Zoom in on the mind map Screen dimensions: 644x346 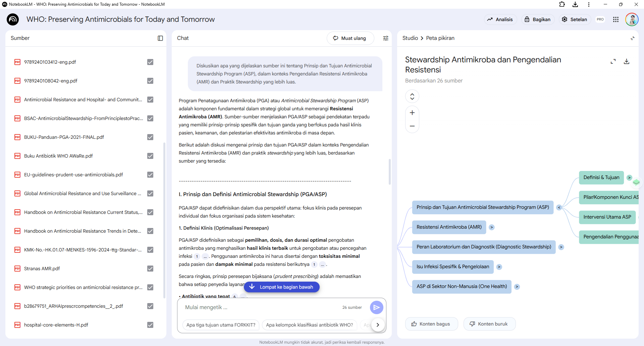point(412,113)
